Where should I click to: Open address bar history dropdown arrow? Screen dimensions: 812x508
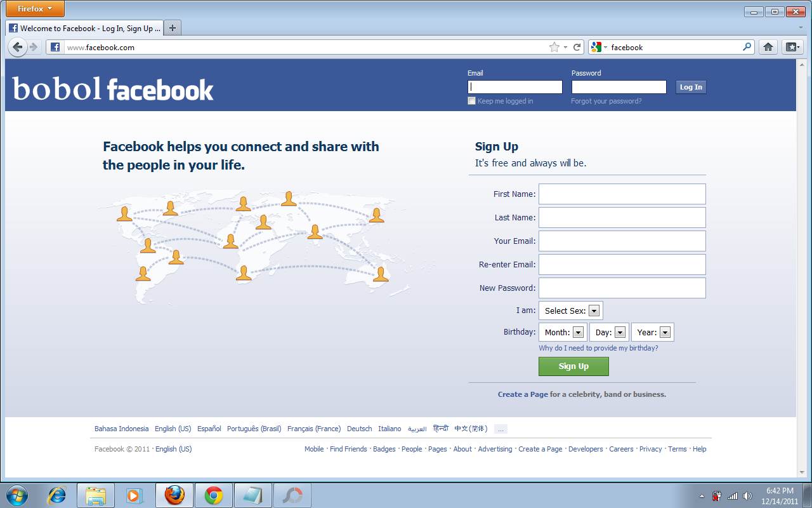565,48
